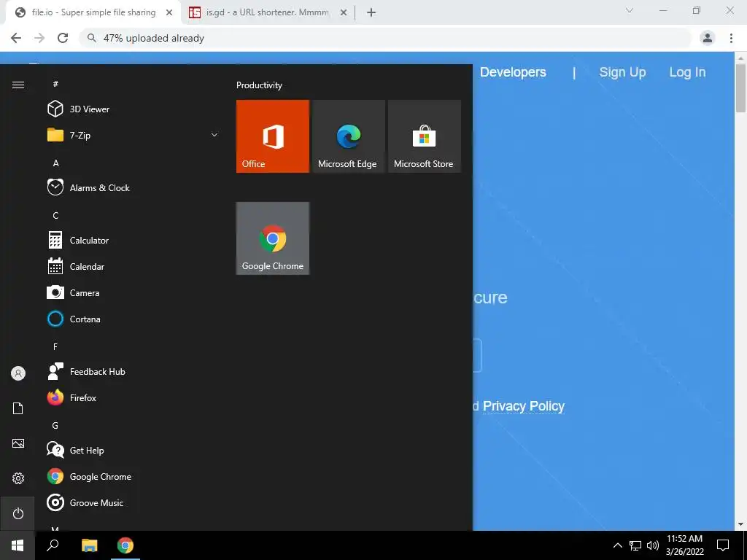
Task: Open the Microsoft Store tile
Action: [425, 136]
